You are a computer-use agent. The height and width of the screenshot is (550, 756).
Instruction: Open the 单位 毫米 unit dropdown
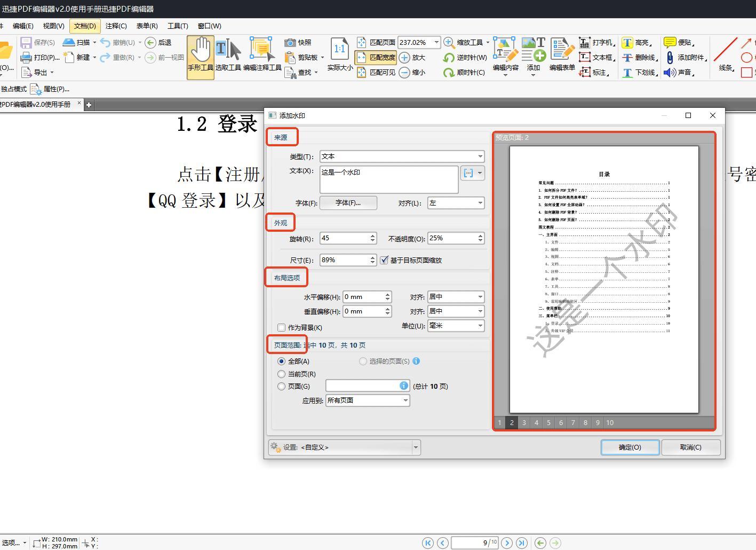(x=456, y=326)
